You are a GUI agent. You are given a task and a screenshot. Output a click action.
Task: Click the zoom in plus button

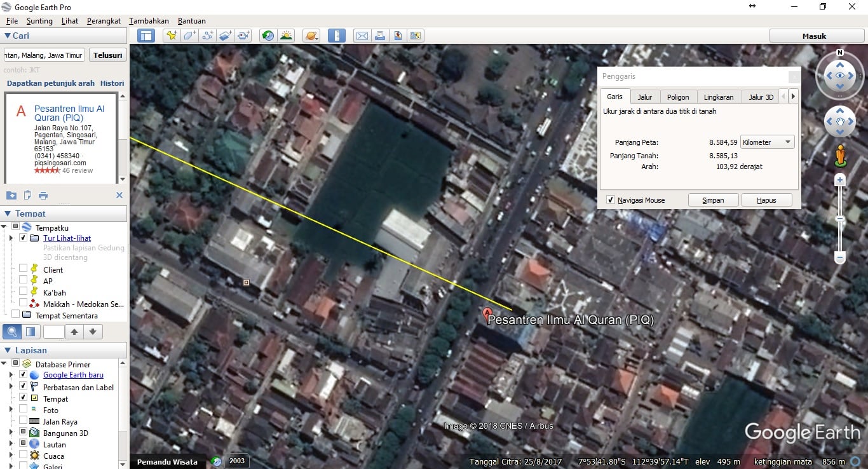[x=840, y=180]
